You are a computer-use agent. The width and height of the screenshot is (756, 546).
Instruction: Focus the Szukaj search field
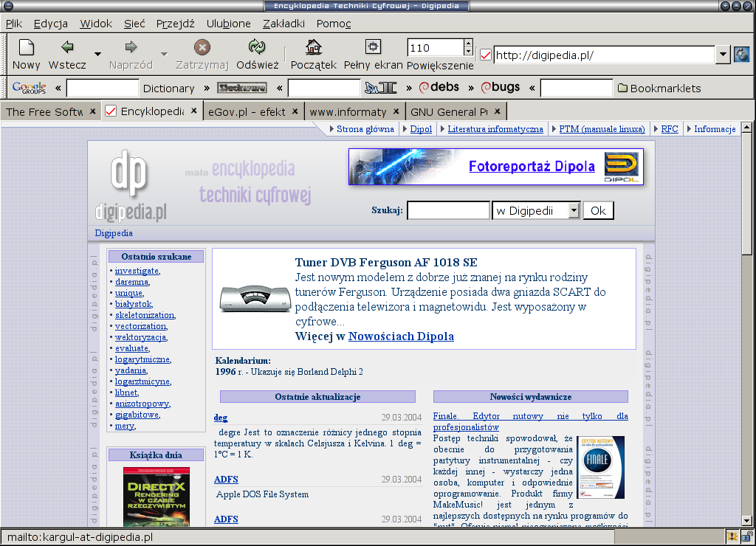point(448,210)
